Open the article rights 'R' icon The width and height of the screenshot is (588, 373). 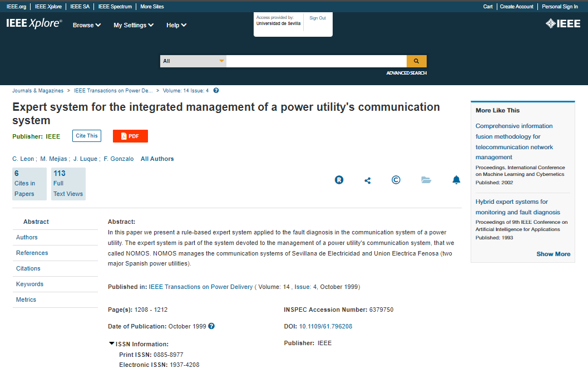coord(339,180)
